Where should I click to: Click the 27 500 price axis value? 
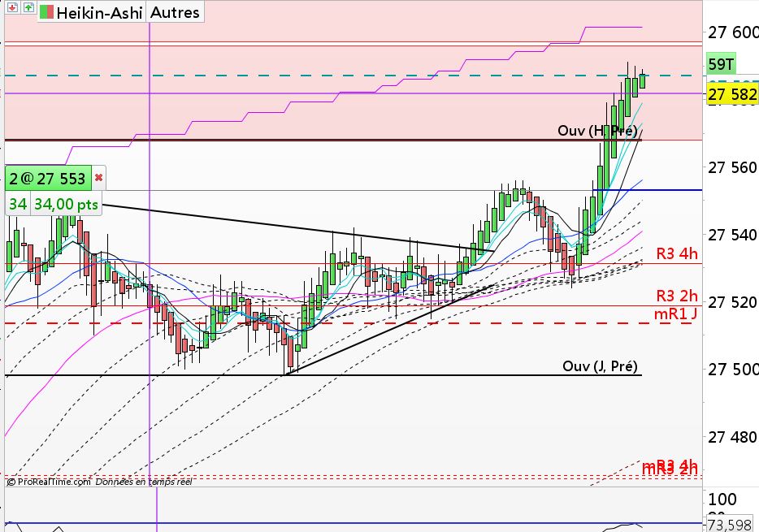(732, 370)
